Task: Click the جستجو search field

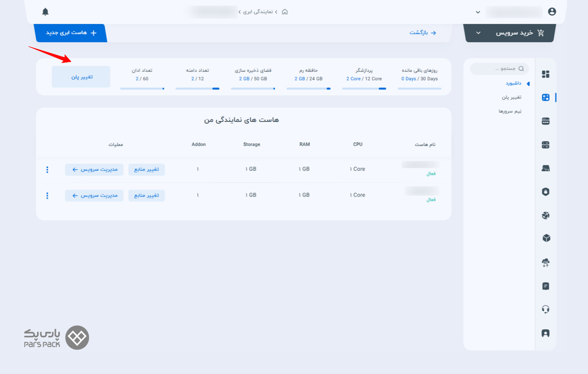Action: point(500,68)
